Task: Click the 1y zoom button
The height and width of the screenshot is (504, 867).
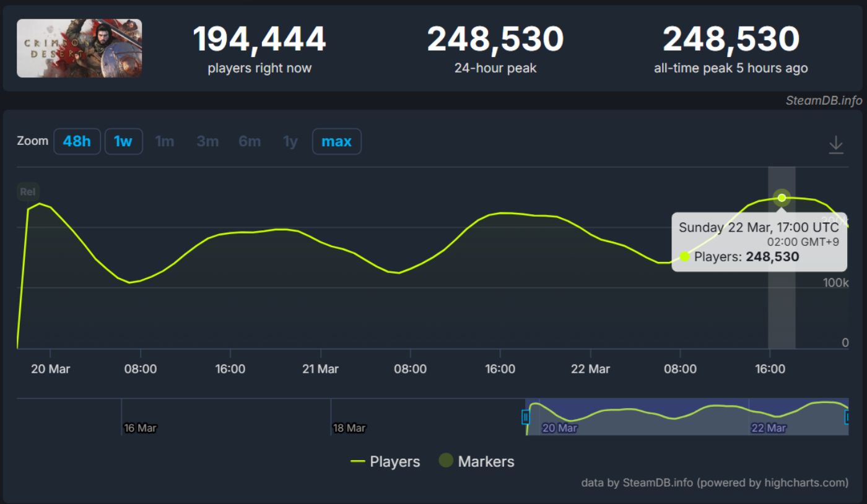Action: [x=290, y=142]
